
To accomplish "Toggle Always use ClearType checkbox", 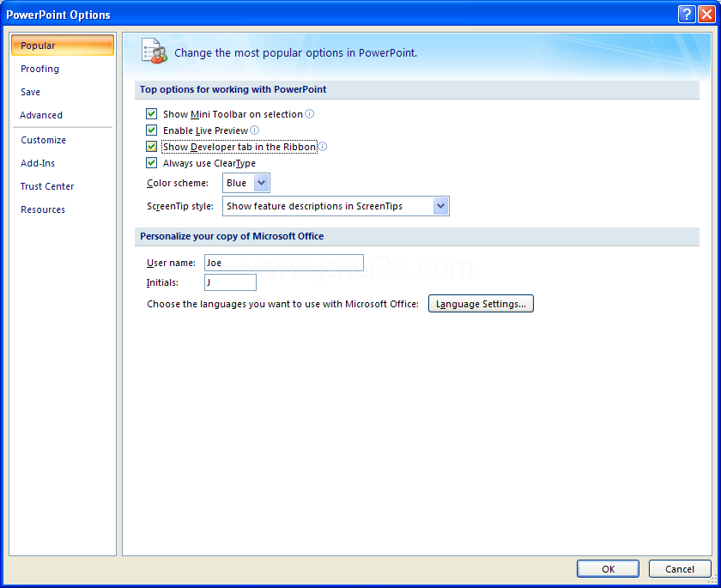I will tap(151, 163).
